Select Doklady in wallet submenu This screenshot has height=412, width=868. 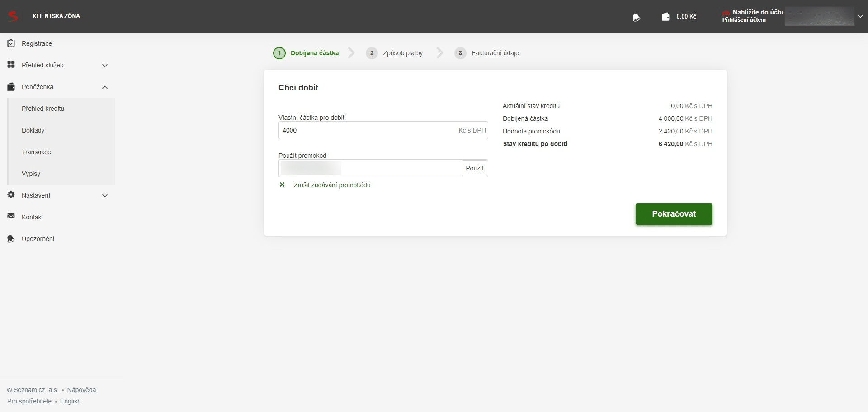33,130
